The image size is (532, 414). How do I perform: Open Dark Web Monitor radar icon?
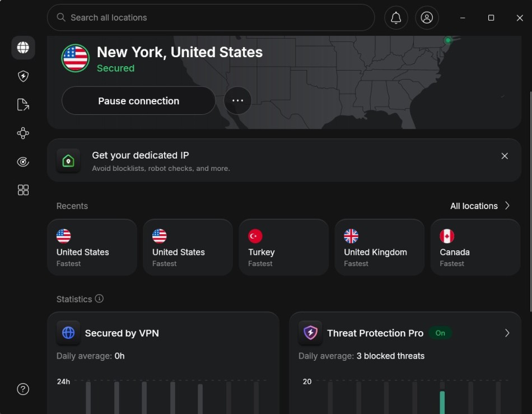tap(23, 161)
